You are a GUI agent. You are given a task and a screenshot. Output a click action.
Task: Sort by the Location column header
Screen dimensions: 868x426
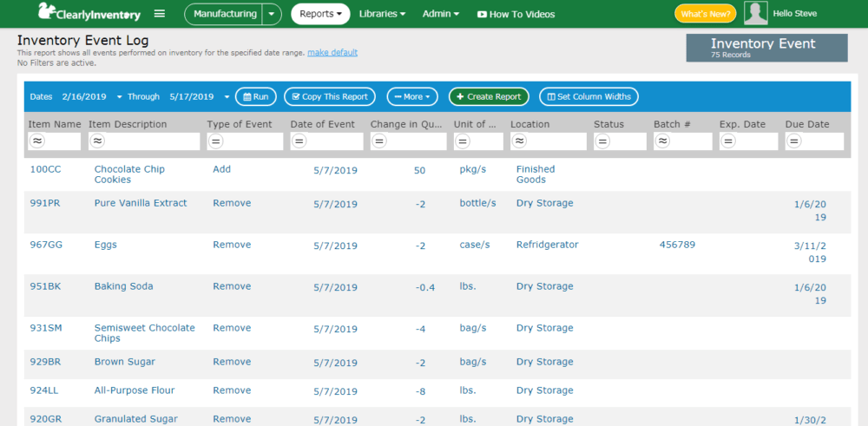[529, 124]
